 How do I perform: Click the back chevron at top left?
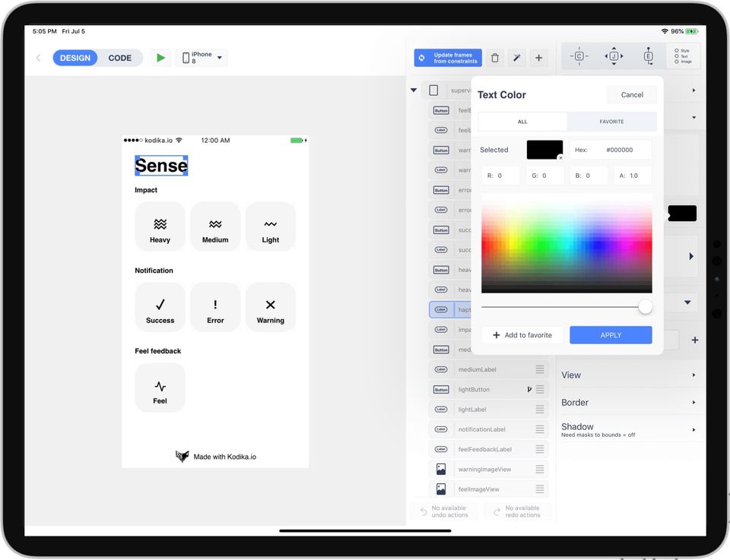pos(39,58)
